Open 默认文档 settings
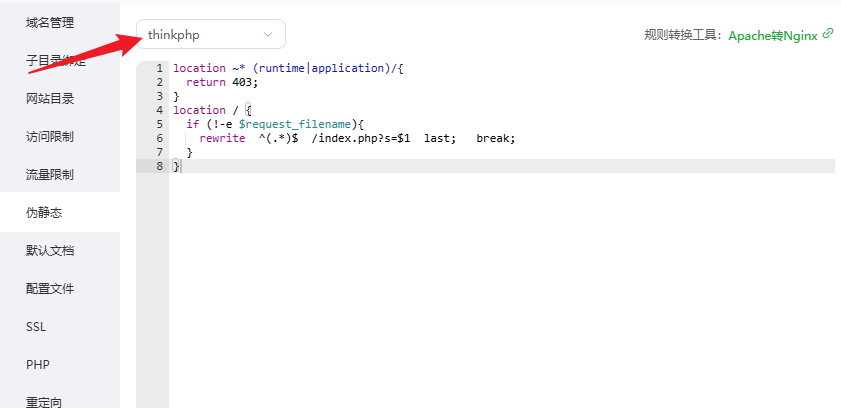This screenshot has height=408, width=841. tap(49, 250)
